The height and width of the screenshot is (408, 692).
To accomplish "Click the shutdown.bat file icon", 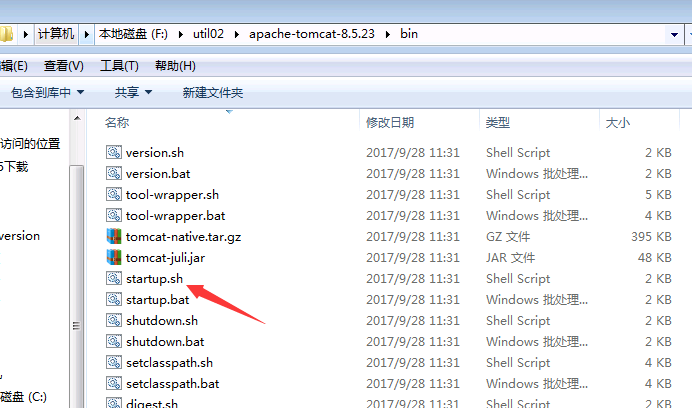I will click(114, 341).
